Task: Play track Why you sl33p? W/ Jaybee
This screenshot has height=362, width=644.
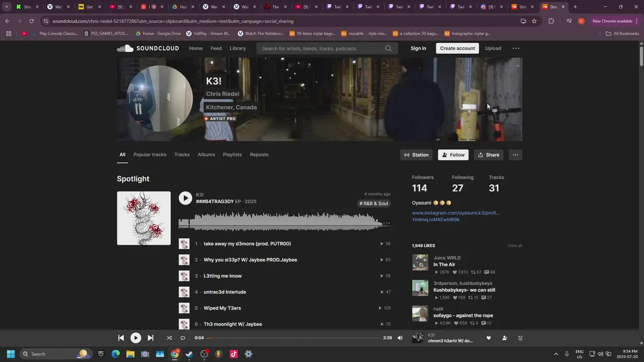Action: pyautogui.click(x=250, y=260)
